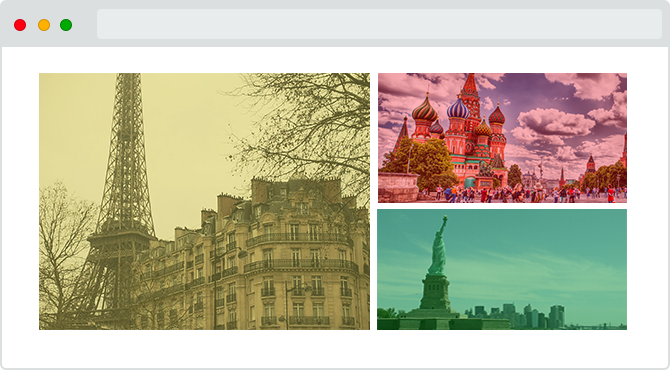Open the red-tinted Moscow photo
The image size is (670, 370).
tap(502, 138)
